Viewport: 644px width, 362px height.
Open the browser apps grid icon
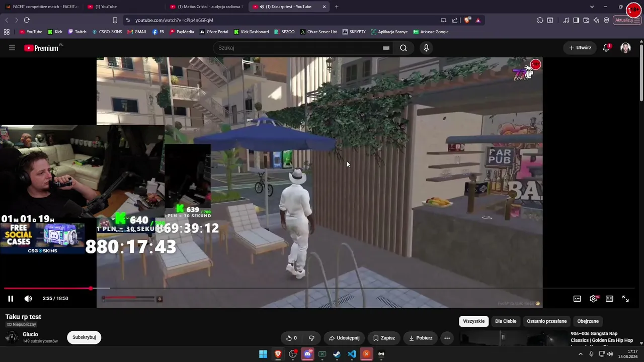(x=7, y=32)
